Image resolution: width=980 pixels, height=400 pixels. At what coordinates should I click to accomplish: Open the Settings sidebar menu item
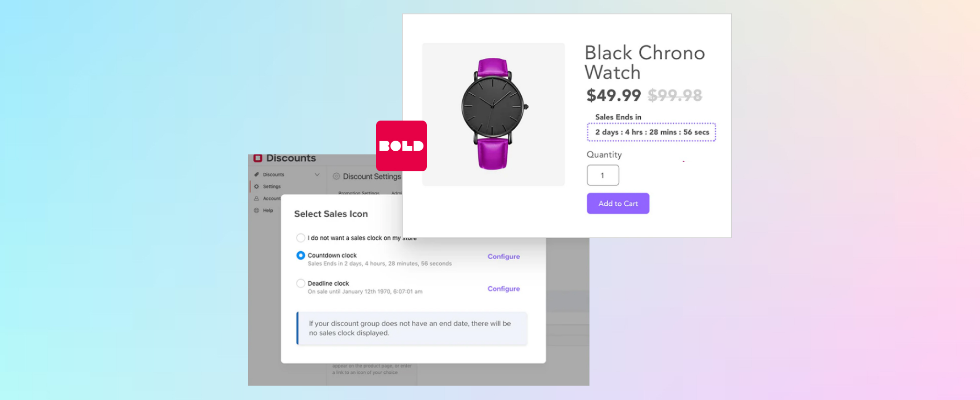coord(272,187)
